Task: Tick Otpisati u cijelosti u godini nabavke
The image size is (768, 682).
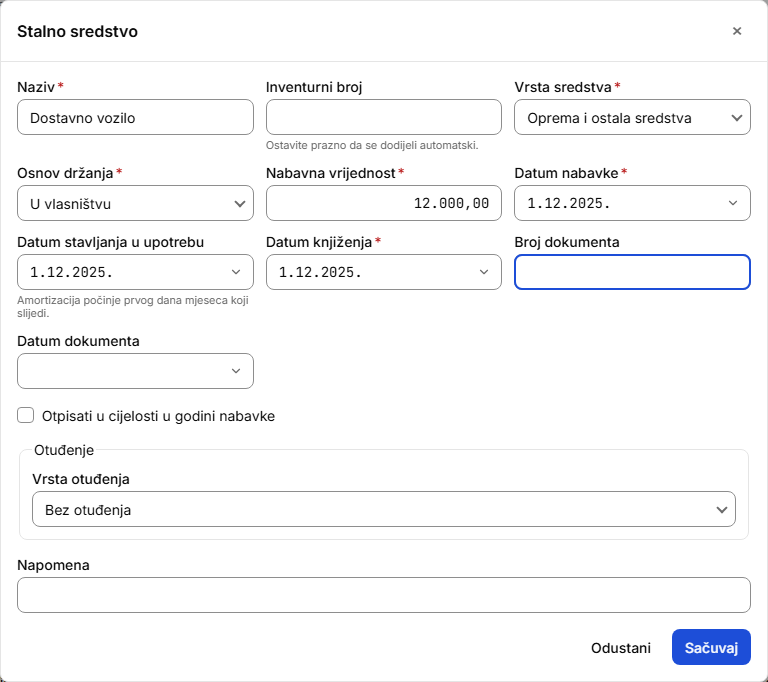Action: pyautogui.click(x=25, y=415)
